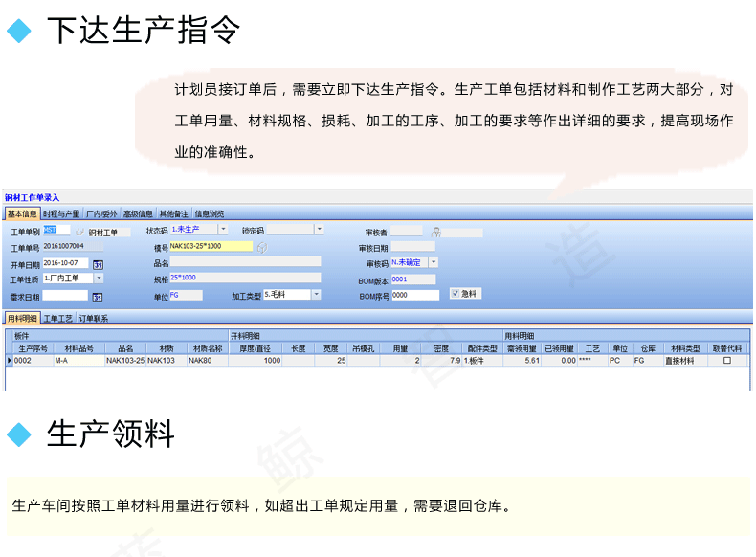Click the 开单日期 field 2016-10-07
756x557 pixels.
(x=66, y=263)
